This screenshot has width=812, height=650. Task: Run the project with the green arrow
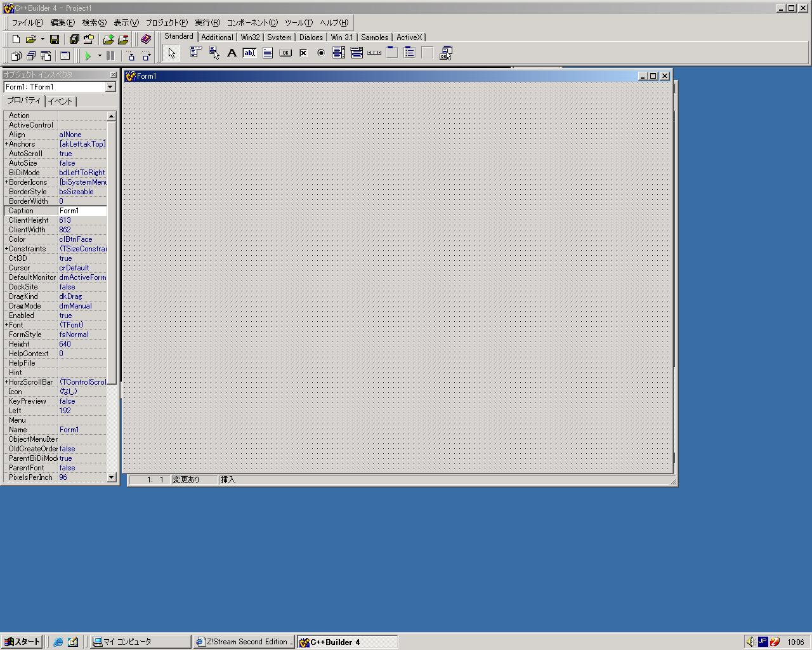tap(88, 56)
